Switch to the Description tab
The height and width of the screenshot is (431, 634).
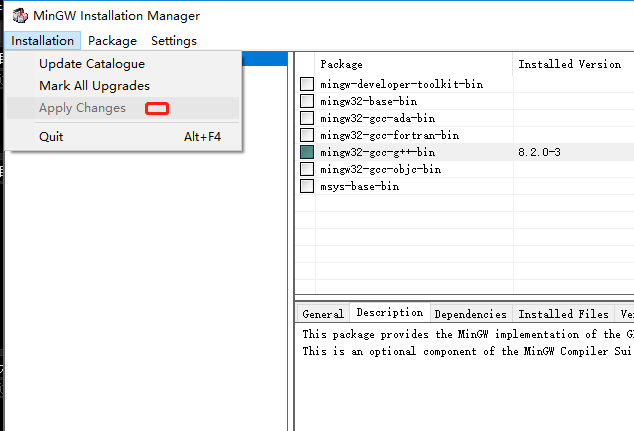390,313
